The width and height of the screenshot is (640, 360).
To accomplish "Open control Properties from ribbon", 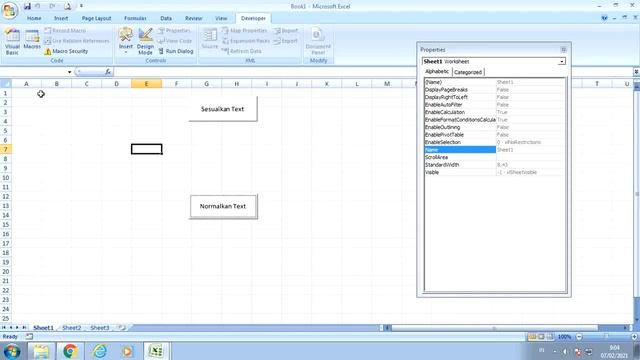I will point(174,31).
